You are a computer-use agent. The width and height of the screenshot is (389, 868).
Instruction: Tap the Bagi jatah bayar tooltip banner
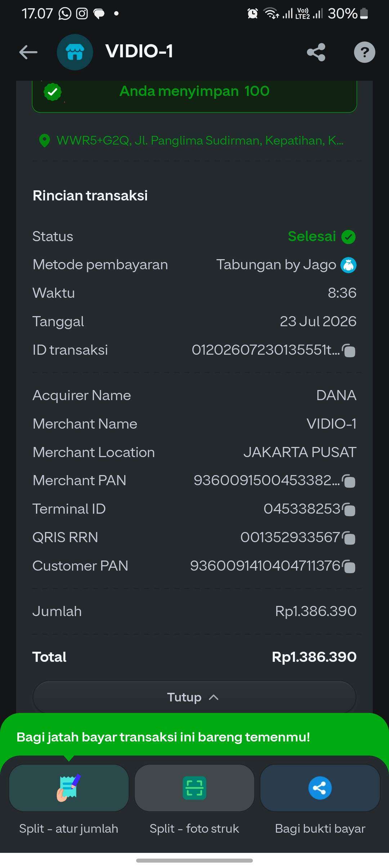pyautogui.click(x=194, y=737)
